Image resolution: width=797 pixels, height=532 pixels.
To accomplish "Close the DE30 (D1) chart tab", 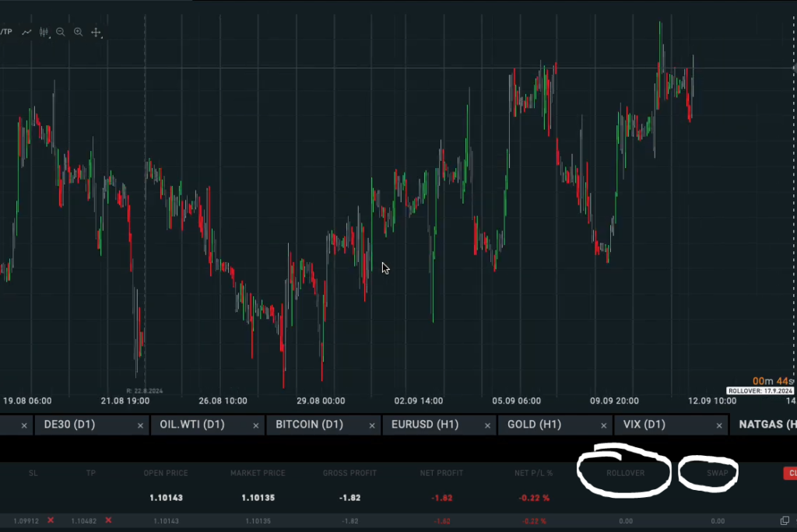I will [141, 425].
